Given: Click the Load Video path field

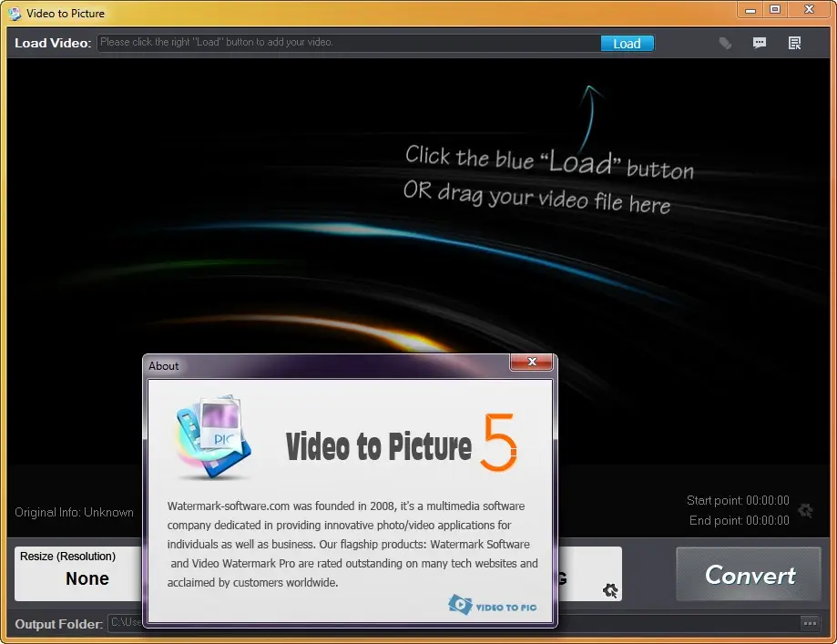Looking at the screenshot, I should coord(348,43).
